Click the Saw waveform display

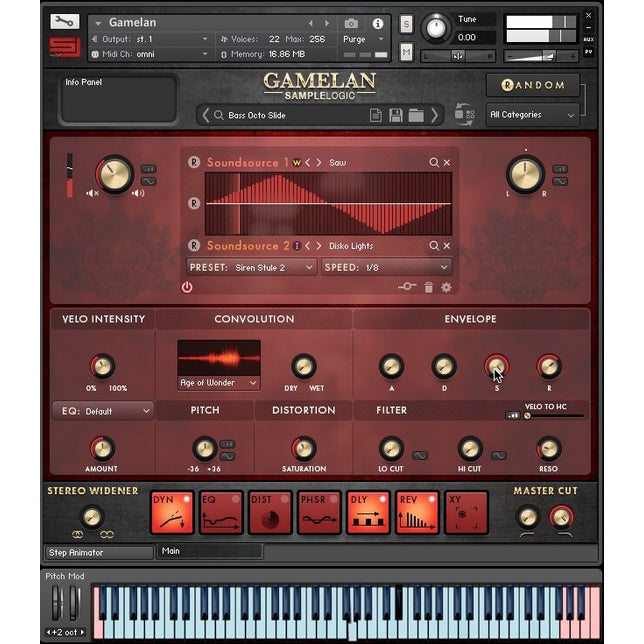coord(328,203)
